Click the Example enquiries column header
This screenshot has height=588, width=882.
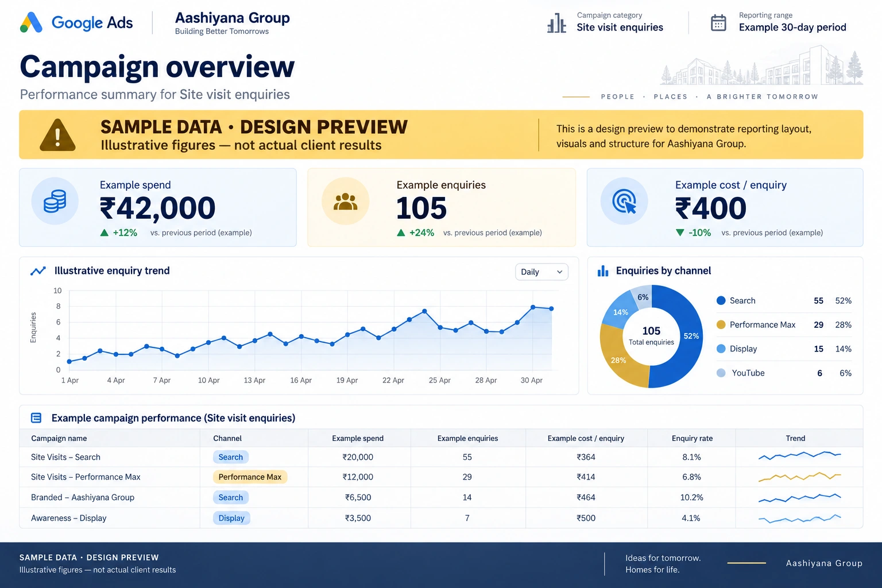tap(467, 438)
